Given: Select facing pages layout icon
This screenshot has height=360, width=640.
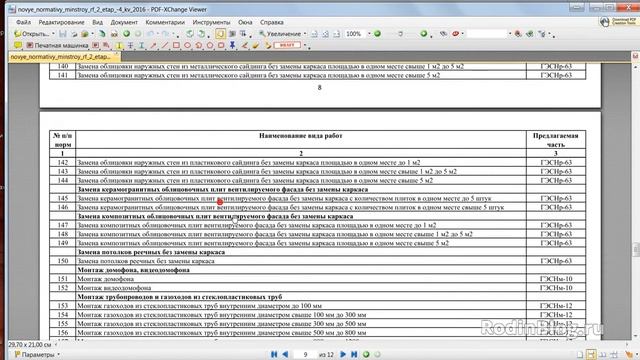Looking at the screenshot, I should point(602,355).
